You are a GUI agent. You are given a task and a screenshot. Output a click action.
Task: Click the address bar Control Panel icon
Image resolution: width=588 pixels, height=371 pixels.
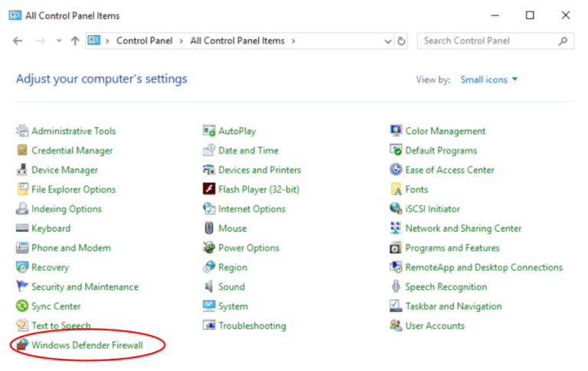coord(93,40)
